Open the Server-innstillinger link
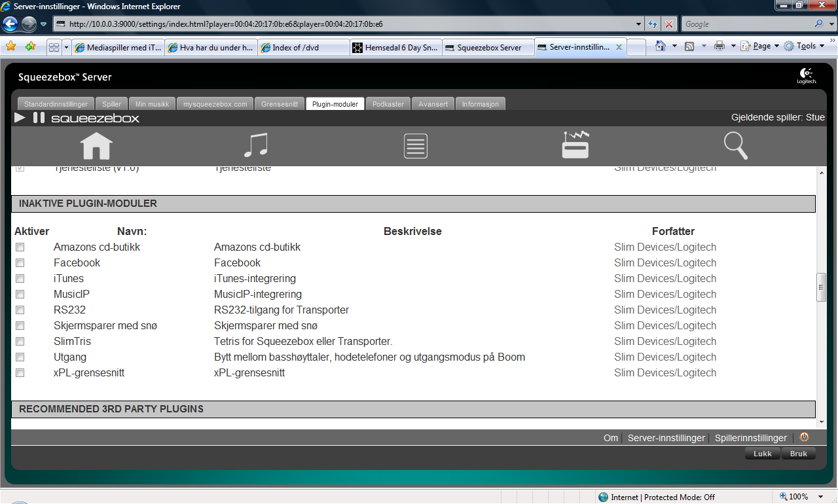The width and height of the screenshot is (838, 504). coord(666,438)
